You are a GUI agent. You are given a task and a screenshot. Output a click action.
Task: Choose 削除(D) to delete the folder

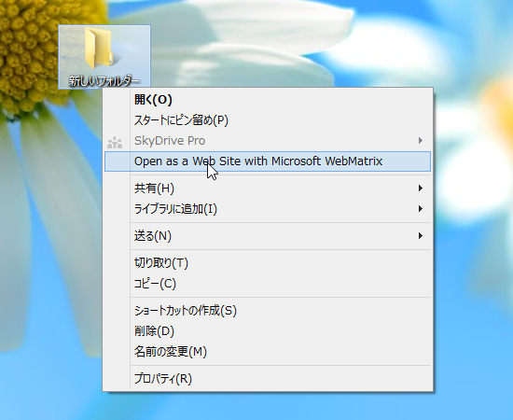point(268,331)
